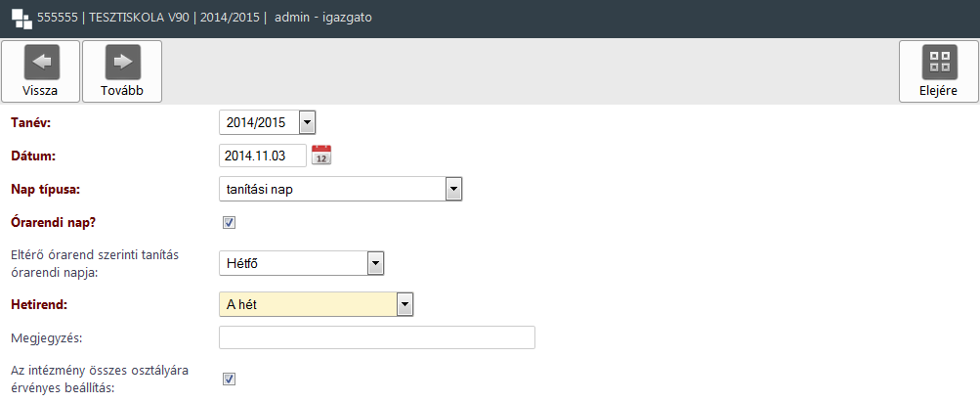Click the admin - igazgato user label

pos(323,18)
